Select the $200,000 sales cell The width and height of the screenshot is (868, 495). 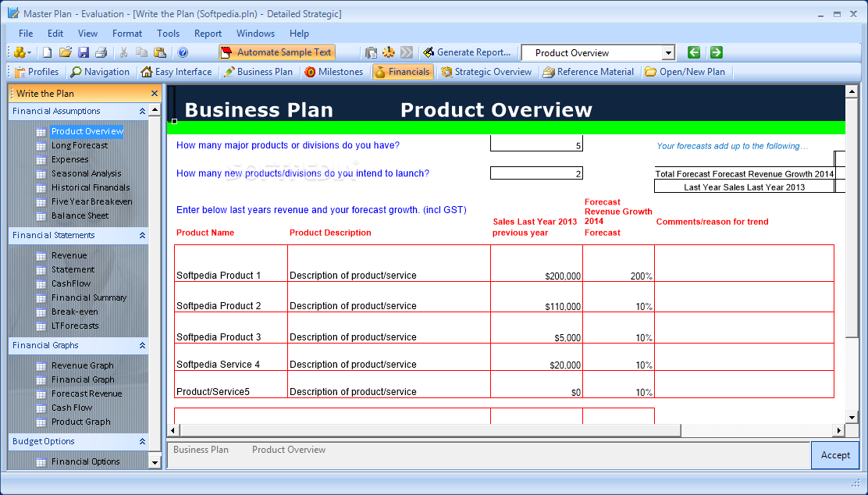tap(536, 264)
